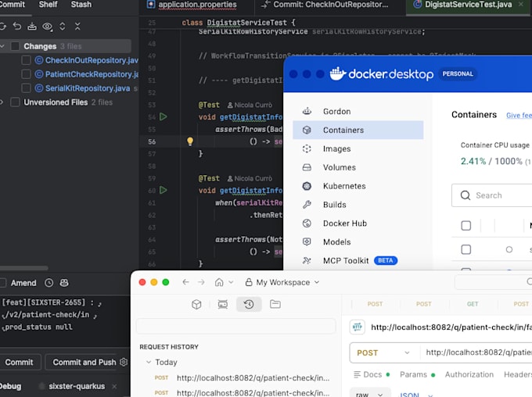Image resolution: width=532 pixels, height=397 pixels.
Task: Collapse all changes icon in Commit toolbar
Action: point(77,27)
